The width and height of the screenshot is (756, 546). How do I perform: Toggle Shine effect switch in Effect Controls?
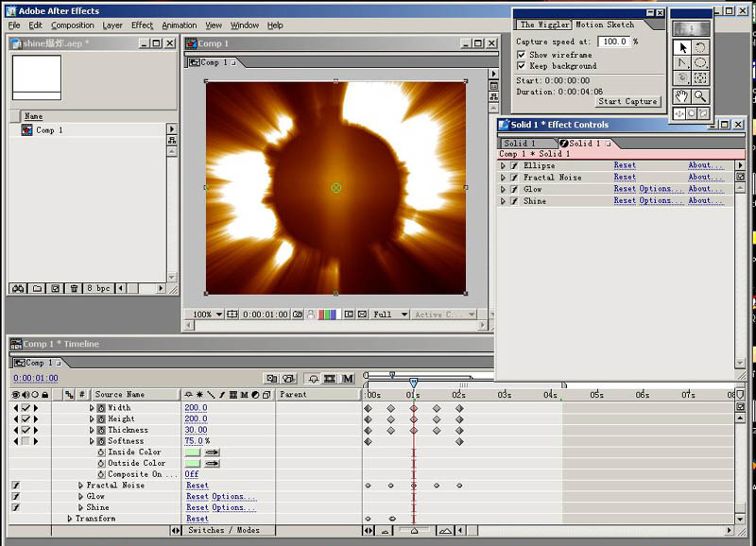[514, 201]
